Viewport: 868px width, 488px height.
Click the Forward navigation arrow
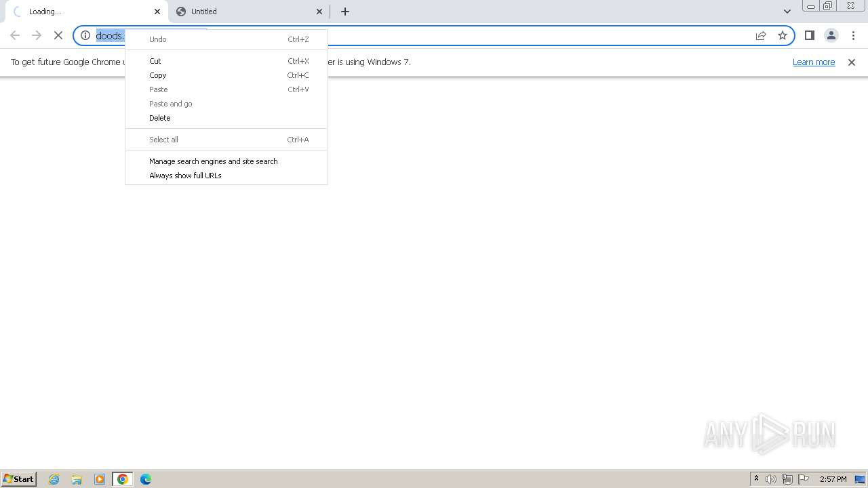pos(37,35)
